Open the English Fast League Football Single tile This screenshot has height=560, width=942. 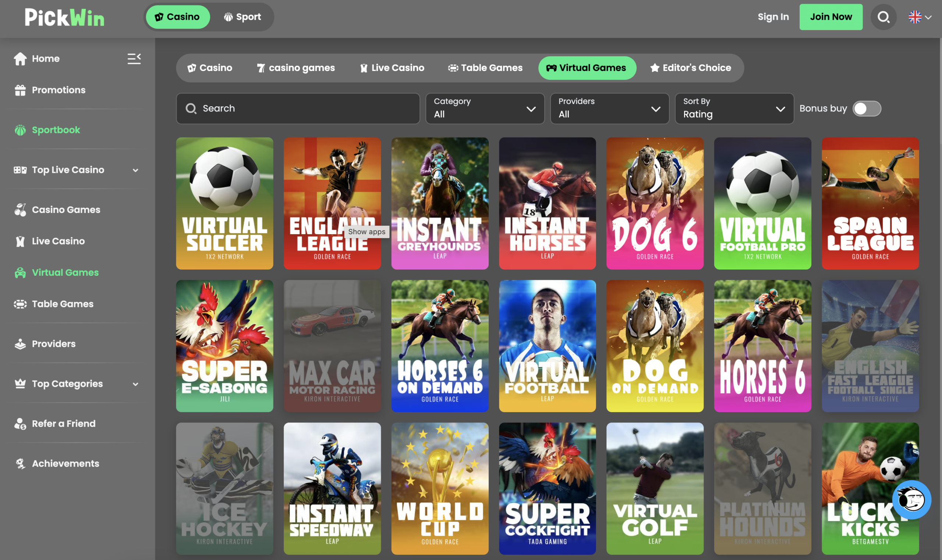click(870, 346)
